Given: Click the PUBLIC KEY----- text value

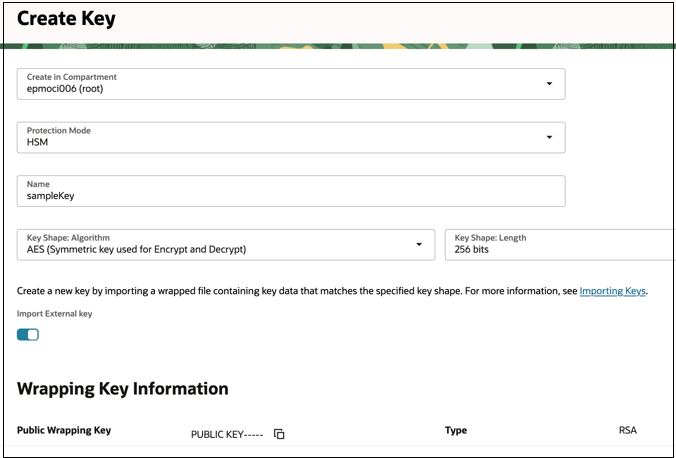Looking at the screenshot, I should [x=227, y=434].
